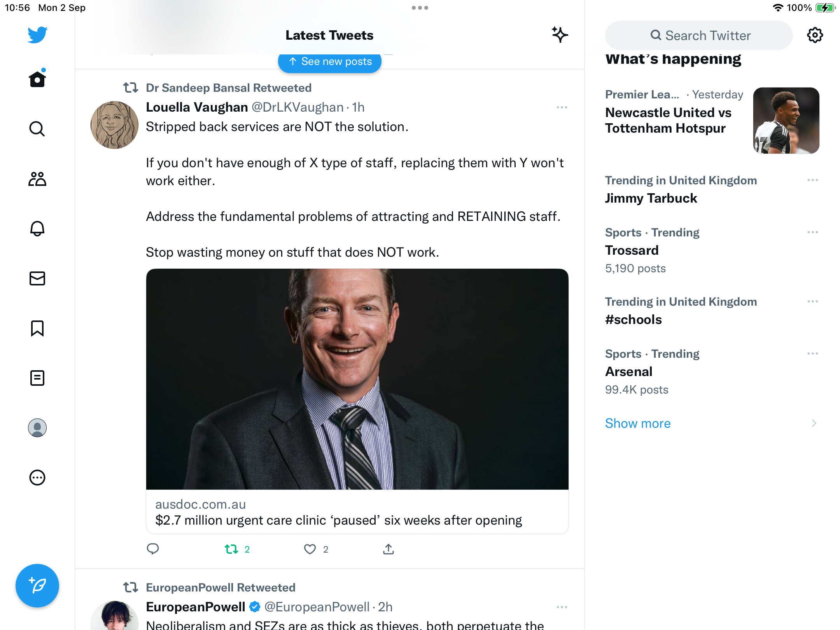Open the 2h timestamp on EuropeanPowell's tweet

[x=385, y=607]
